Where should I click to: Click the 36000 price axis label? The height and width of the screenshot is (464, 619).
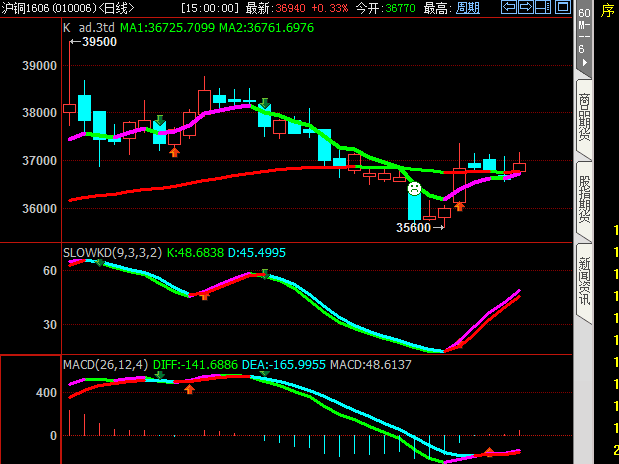(x=39, y=209)
